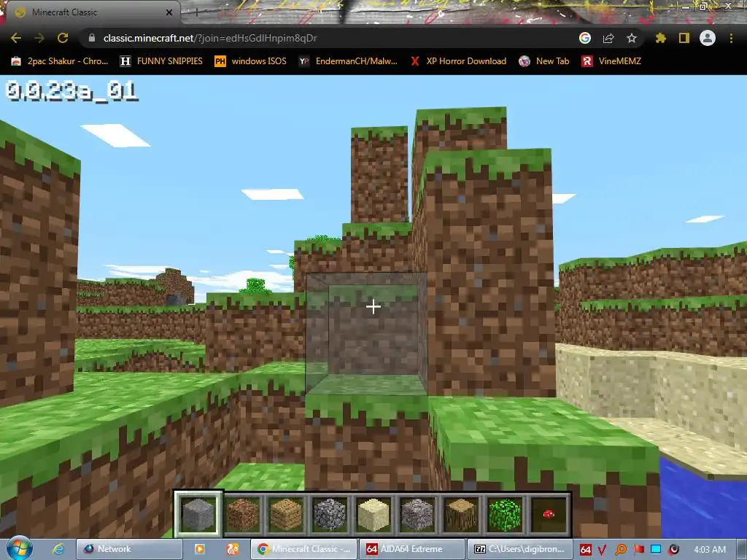Select the leaves block in hotbar

click(505, 514)
